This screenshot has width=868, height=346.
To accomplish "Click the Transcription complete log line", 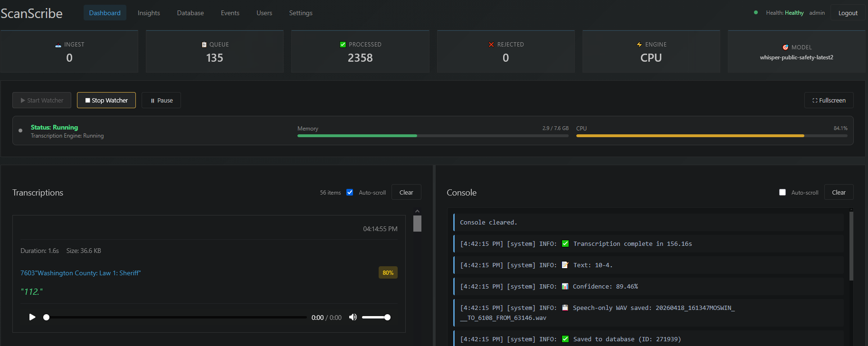I will pos(649,243).
